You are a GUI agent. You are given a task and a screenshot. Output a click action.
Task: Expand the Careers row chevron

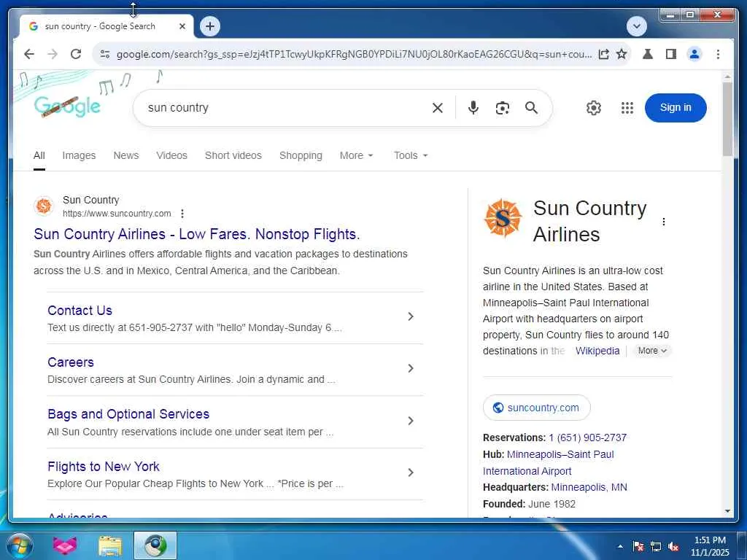click(411, 368)
